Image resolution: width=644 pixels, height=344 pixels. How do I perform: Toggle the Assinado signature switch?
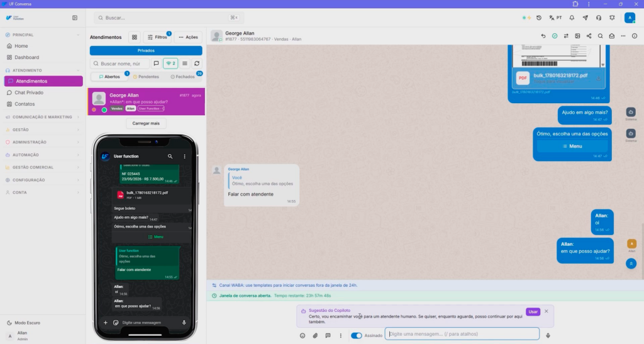pyautogui.click(x=356, y=335)
